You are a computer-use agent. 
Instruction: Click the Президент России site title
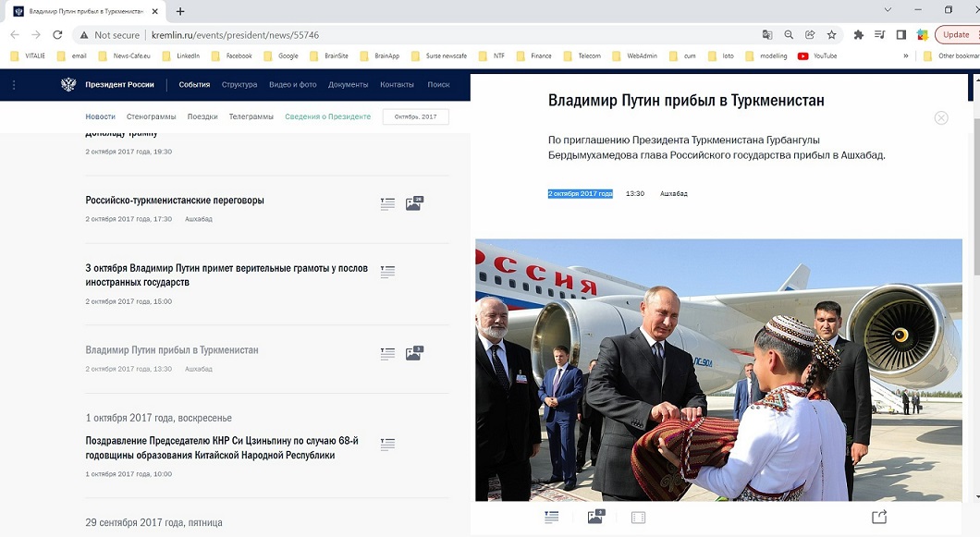coord(119,84)
